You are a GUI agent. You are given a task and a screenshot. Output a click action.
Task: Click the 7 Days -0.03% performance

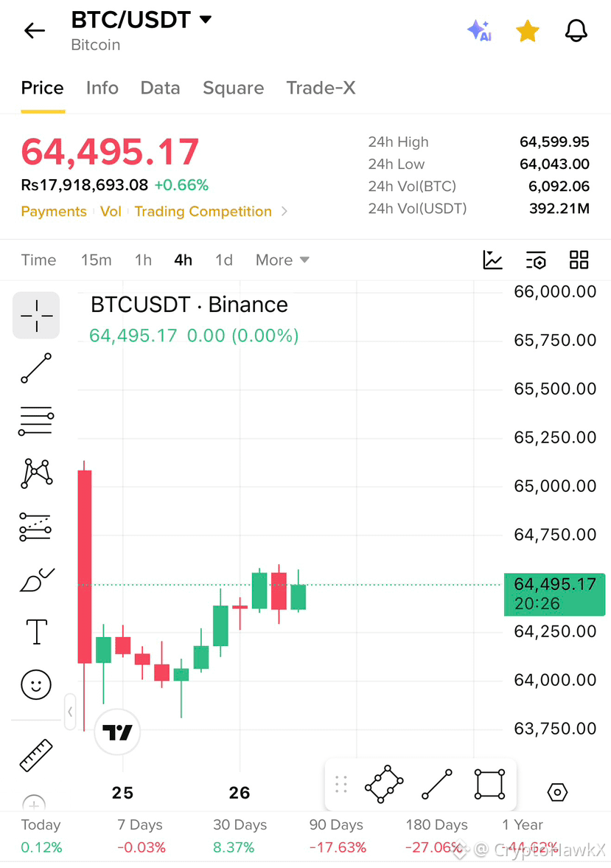click(141, 836)
